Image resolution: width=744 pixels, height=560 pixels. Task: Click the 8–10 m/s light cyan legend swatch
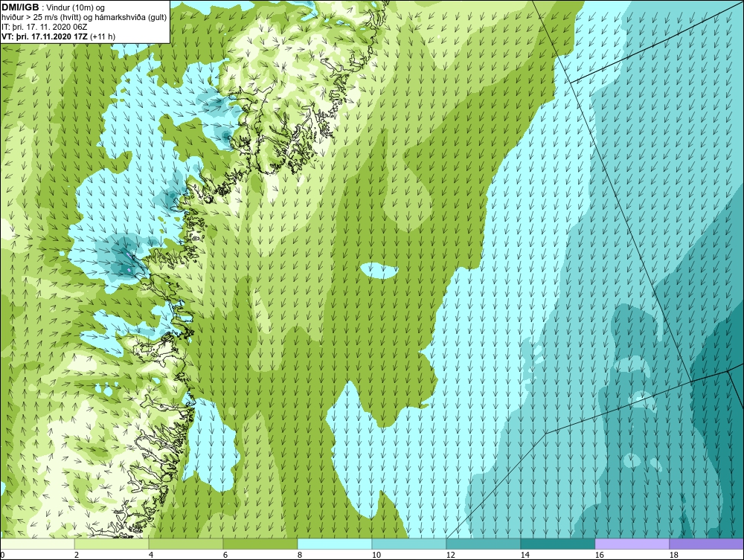335,544
